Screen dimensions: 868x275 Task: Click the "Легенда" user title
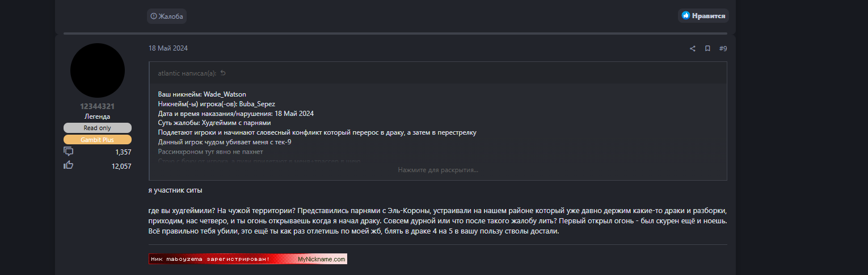[98, 116]
